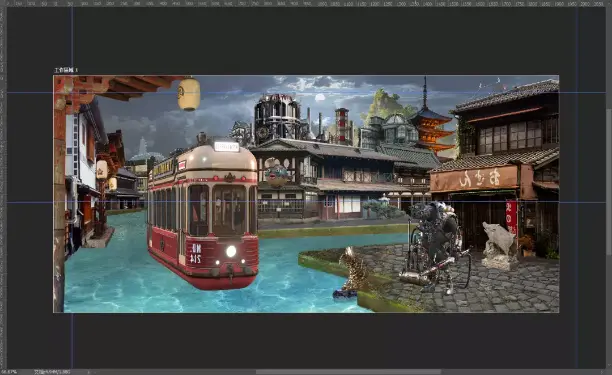Image resolution: width=612 pixels, height=375 pixels.
Task: Click the vertical ruler along left edge
Action: coord(3,187)
